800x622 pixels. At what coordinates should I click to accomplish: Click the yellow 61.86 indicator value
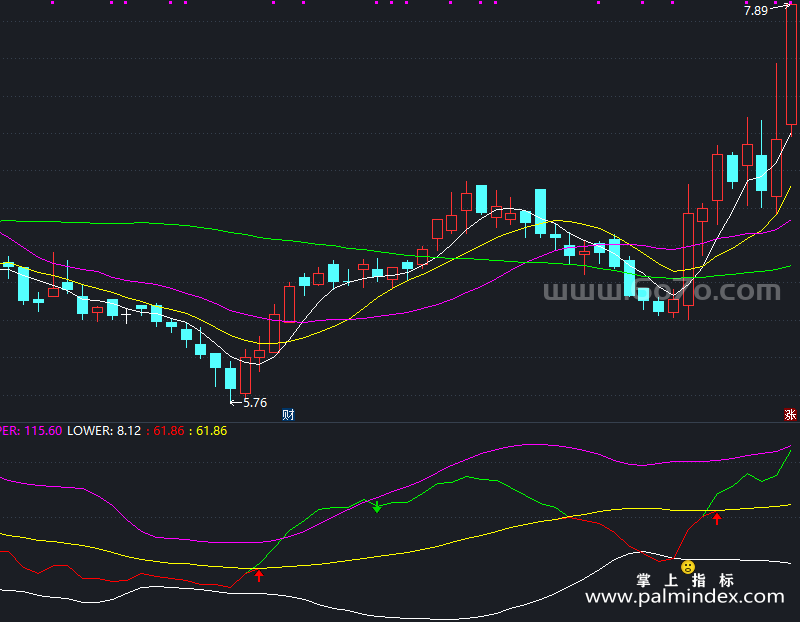[x=211, y=431]
